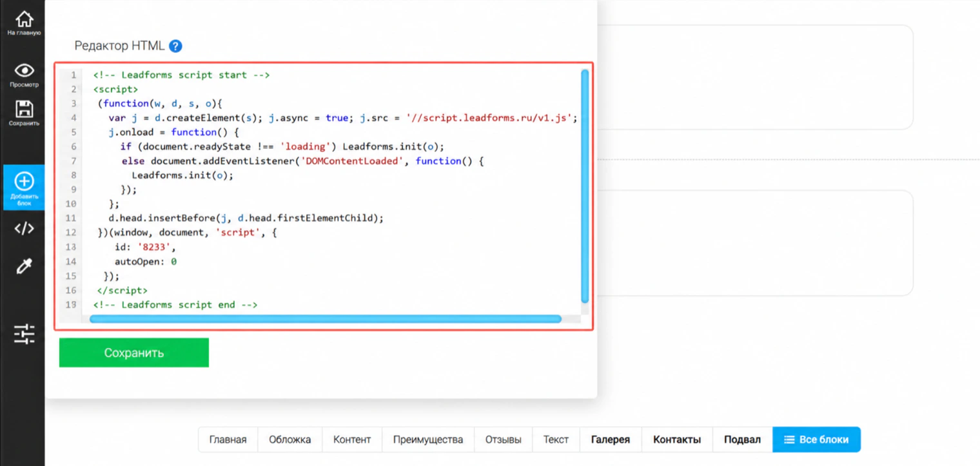Click the script URL '//script.leadforms.ru/v1.js'
This screenshot has width=980, height=466.
(489, 118)
